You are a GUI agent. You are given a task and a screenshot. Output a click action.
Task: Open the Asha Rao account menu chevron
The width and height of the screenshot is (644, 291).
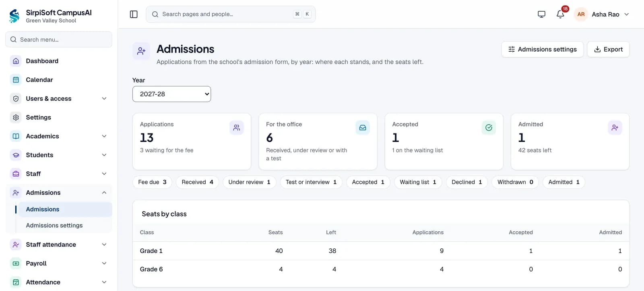[x=626, y=14]
